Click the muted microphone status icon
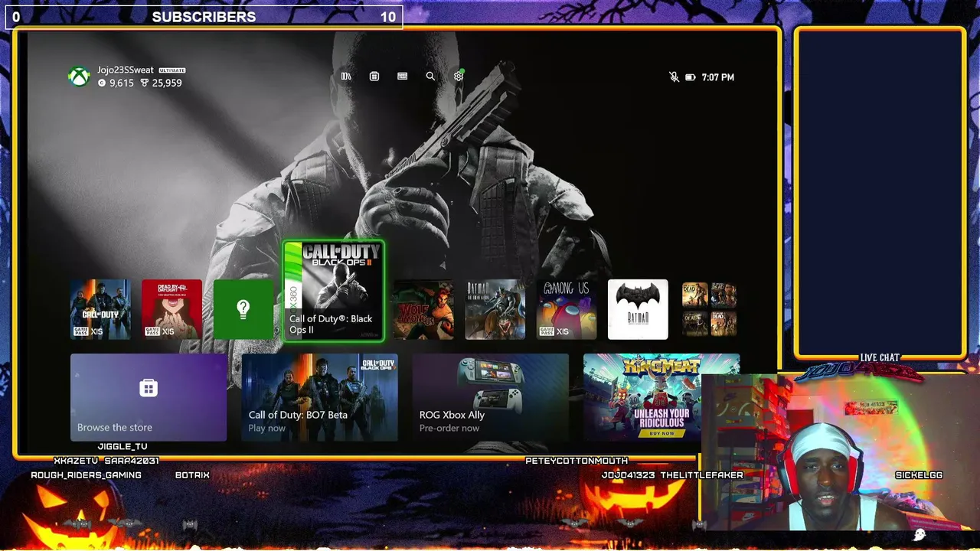Screen dimensions: 980x551 674,77
